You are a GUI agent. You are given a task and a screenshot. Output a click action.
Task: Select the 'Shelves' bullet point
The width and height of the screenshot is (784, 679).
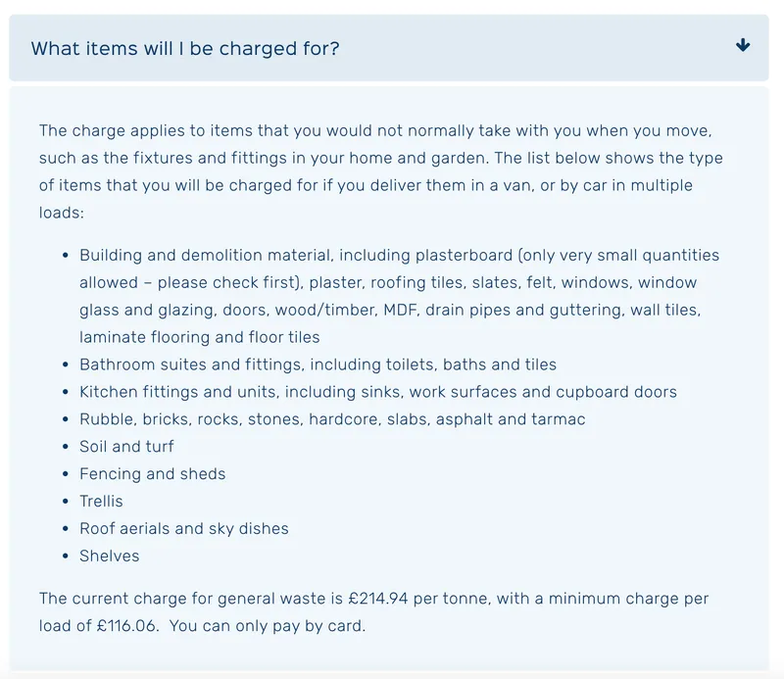pyautogui.click(x=109, y=556)
